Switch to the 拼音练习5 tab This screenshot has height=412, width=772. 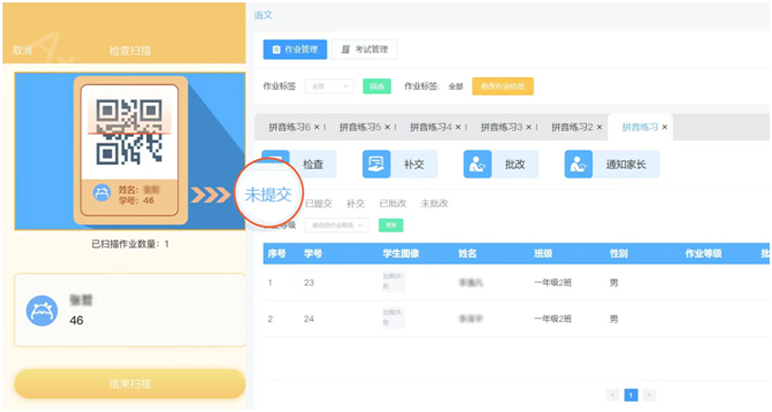pos(360,127)
